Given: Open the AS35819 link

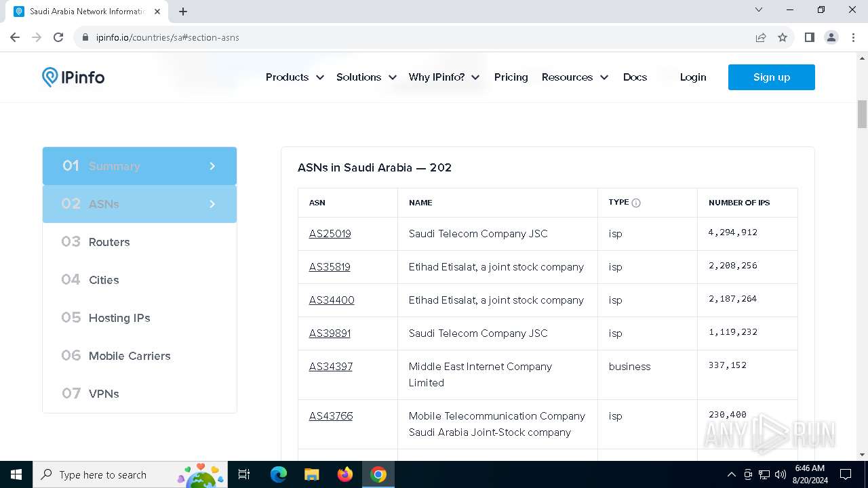Looking at the screenshot, I should tap(330, 267).
